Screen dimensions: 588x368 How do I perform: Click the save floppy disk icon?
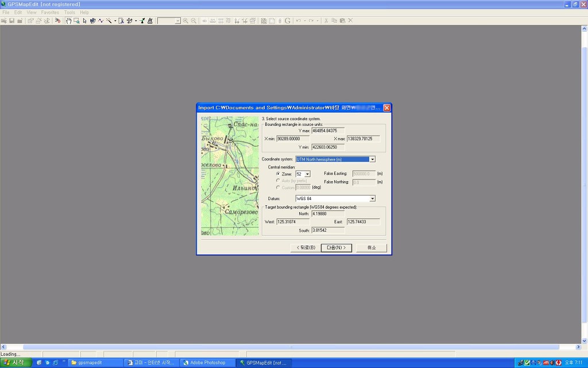point(11,21)
